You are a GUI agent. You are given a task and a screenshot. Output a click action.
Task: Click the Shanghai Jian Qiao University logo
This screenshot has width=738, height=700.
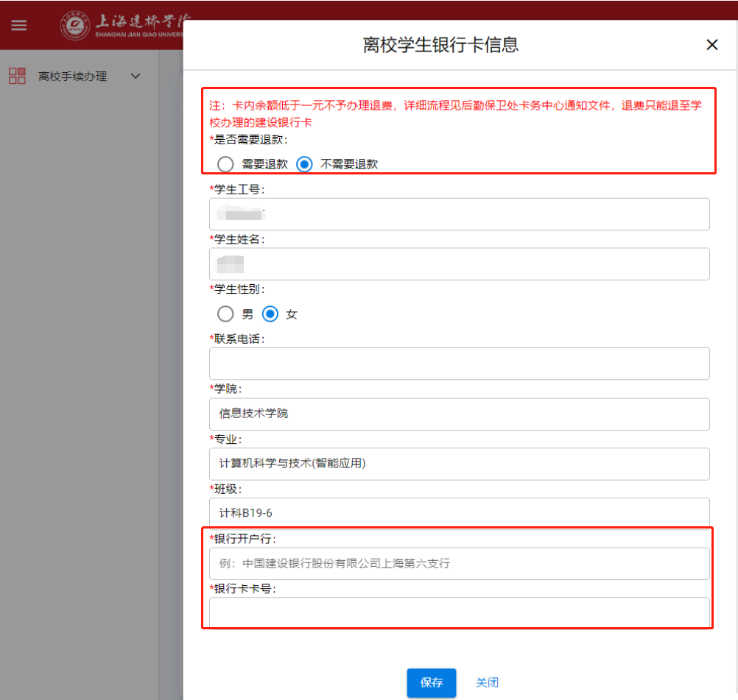pyautogui.click(x=122, y=25)
